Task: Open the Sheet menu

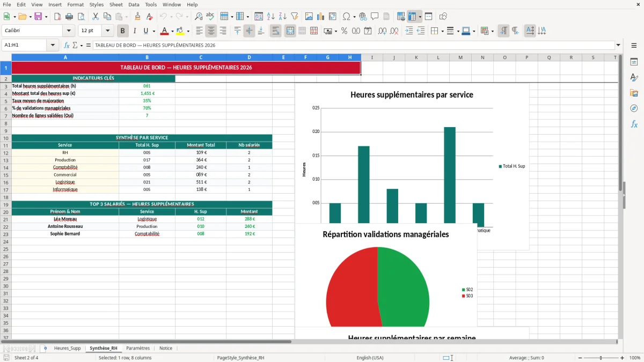Action: [116, 4]
